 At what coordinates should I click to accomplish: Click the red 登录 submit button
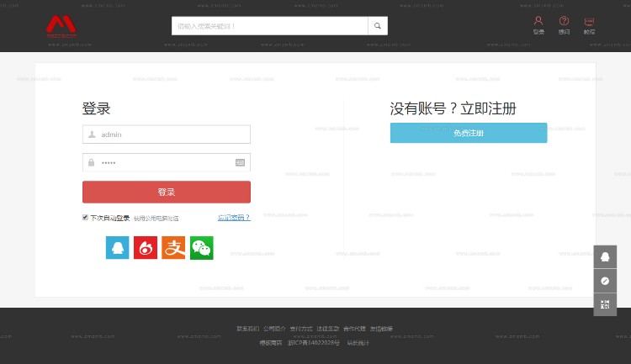point(167,192)
